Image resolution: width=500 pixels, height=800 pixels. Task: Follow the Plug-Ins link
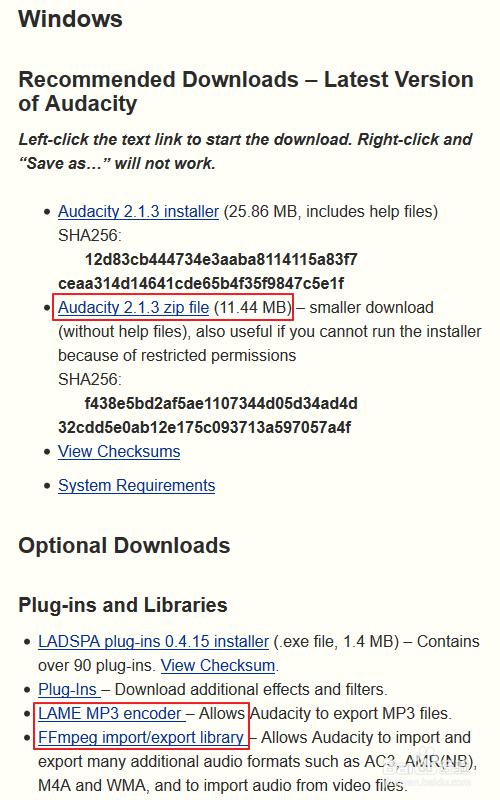[68, 689]
